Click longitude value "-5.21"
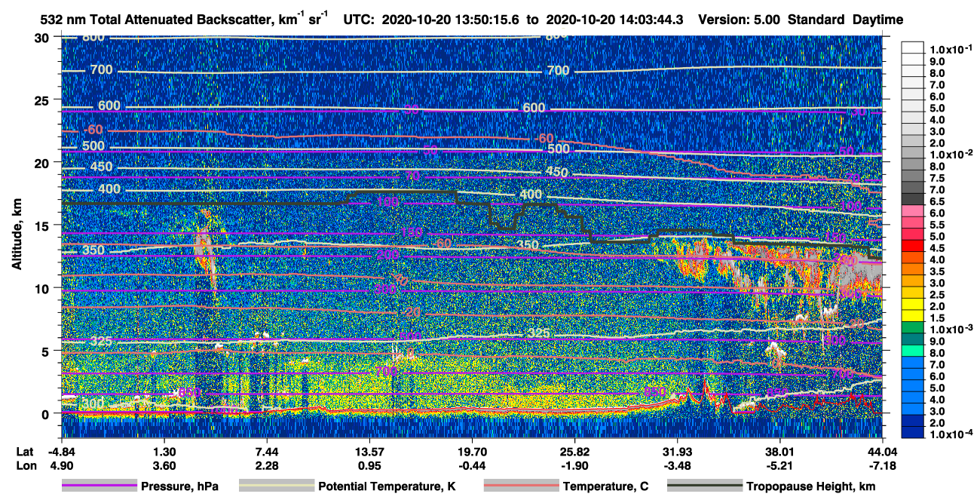The image size is (980, 503). coord(779,466)
